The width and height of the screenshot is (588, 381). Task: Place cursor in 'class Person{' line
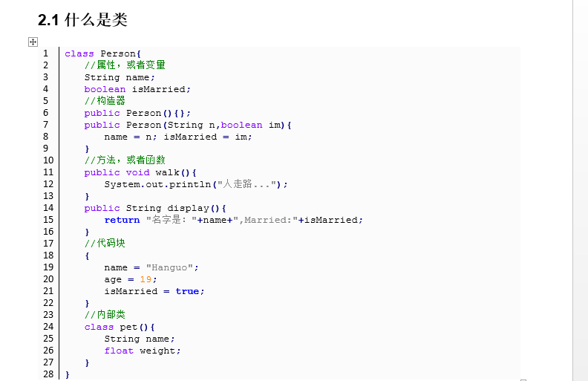tap(102, 53)
